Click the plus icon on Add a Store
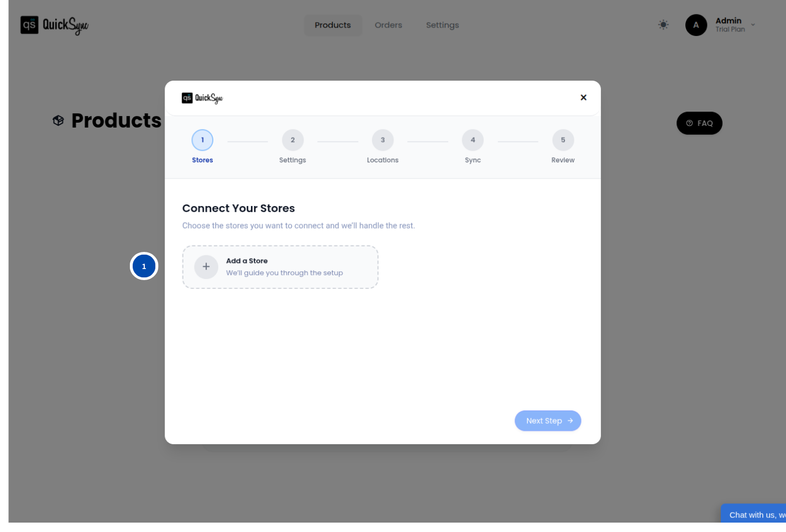This screenshot has height=532, width=786. [x=206, y=267]
